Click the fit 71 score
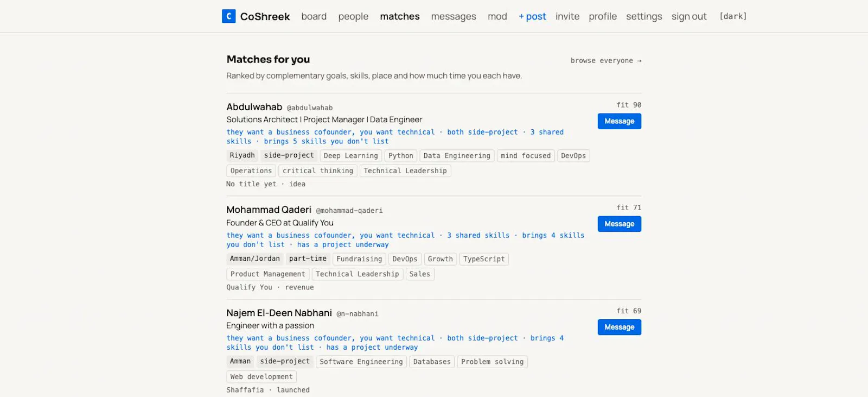The image size is (868, 397). tap(629, 207)
